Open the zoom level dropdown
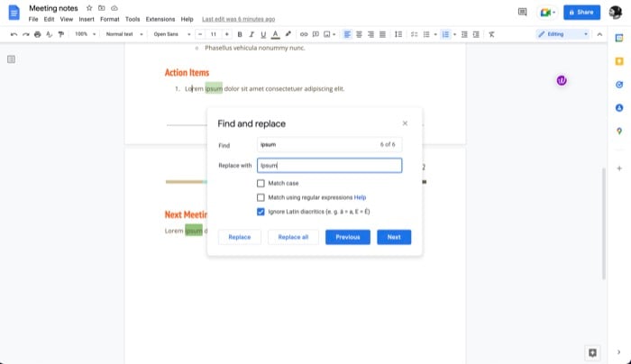Viewport: 631px width, 364px height. click(86, 34)
